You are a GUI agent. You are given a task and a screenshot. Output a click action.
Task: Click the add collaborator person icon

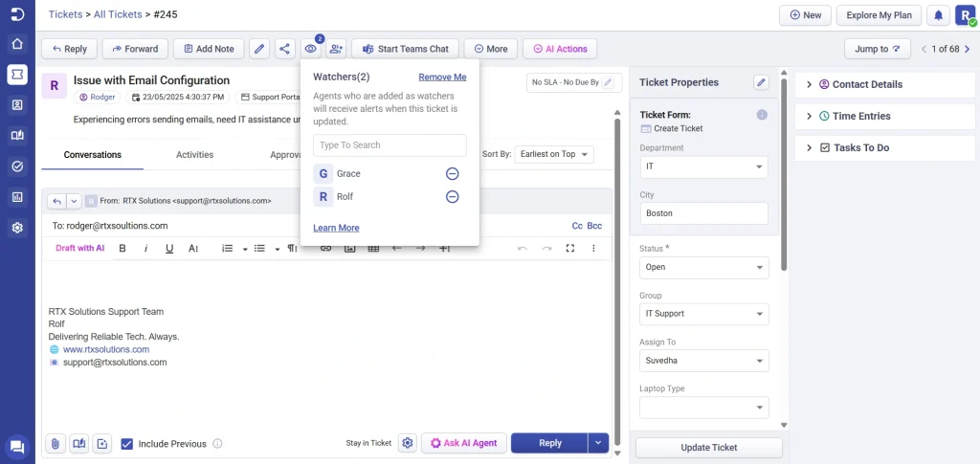coord(336,49)
